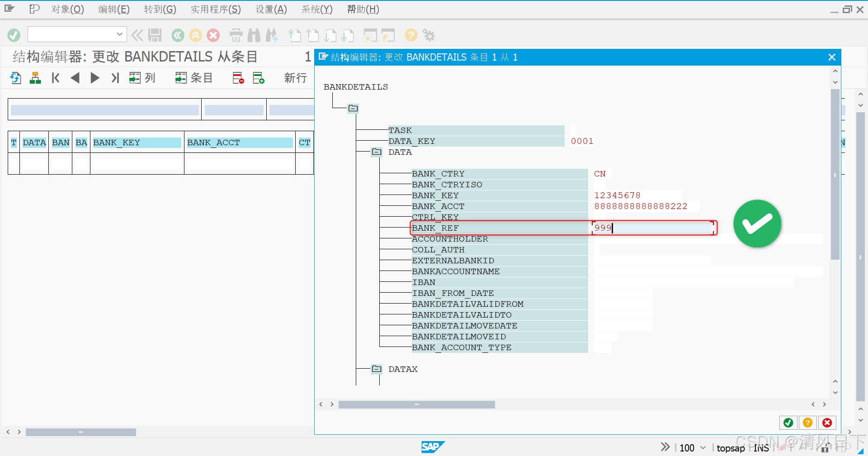Image resolution: width=868 pixels, height=456 pixels.
Task: Select the IBAN tree label
Action: pyautogui.click(x=424, y=282)
